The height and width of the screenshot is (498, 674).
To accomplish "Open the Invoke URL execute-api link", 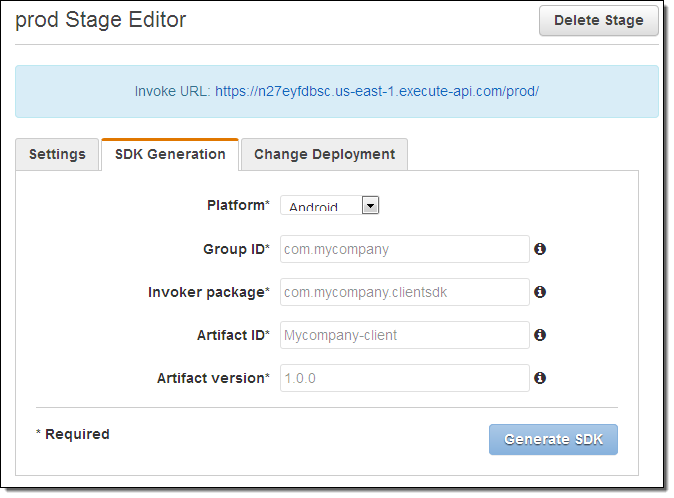I will (377, 91).
